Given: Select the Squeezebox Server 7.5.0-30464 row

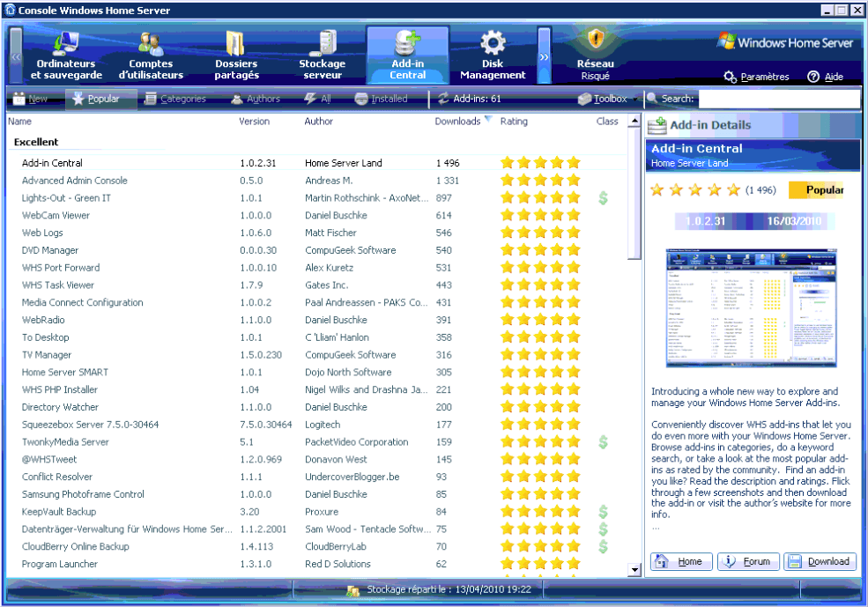Looking at the screenshot, I should click(x=317, y=425).
